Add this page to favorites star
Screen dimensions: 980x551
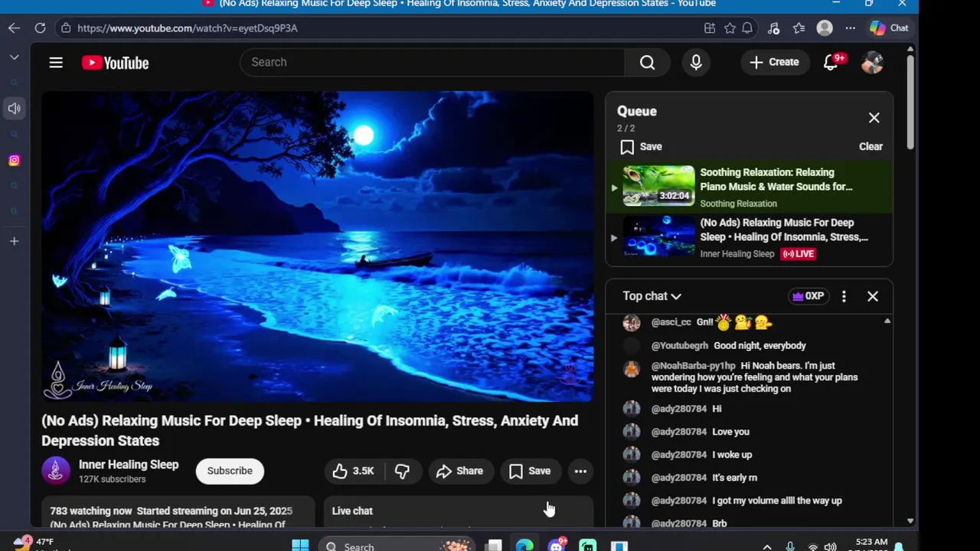coord(730,28)
